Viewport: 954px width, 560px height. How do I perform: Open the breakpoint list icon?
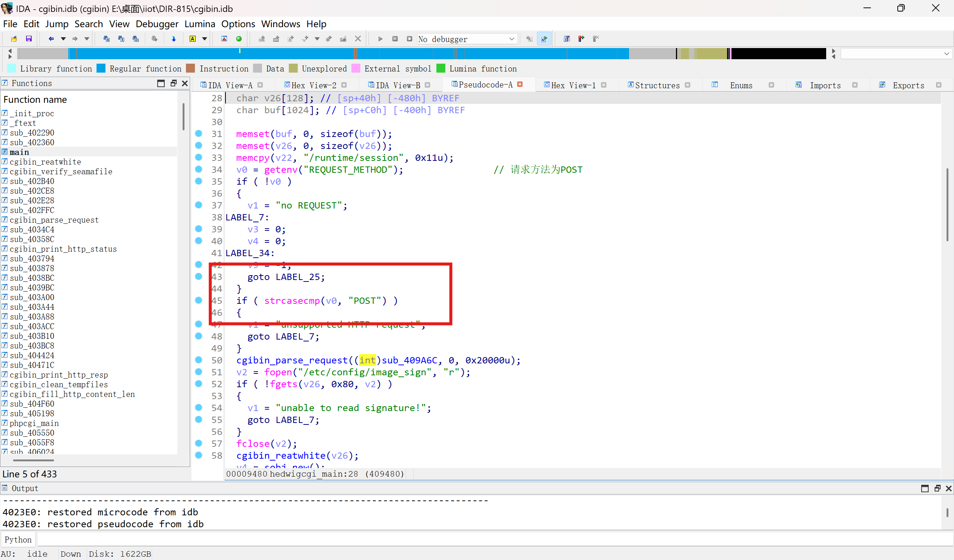567,39
